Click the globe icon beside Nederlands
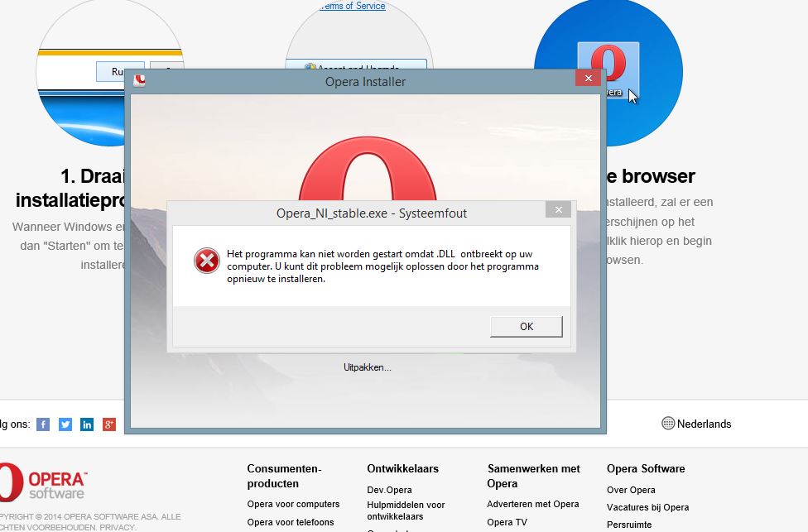The width and height of the screenshot is (808, 532). pyautogui.click(x=668, y=424)
